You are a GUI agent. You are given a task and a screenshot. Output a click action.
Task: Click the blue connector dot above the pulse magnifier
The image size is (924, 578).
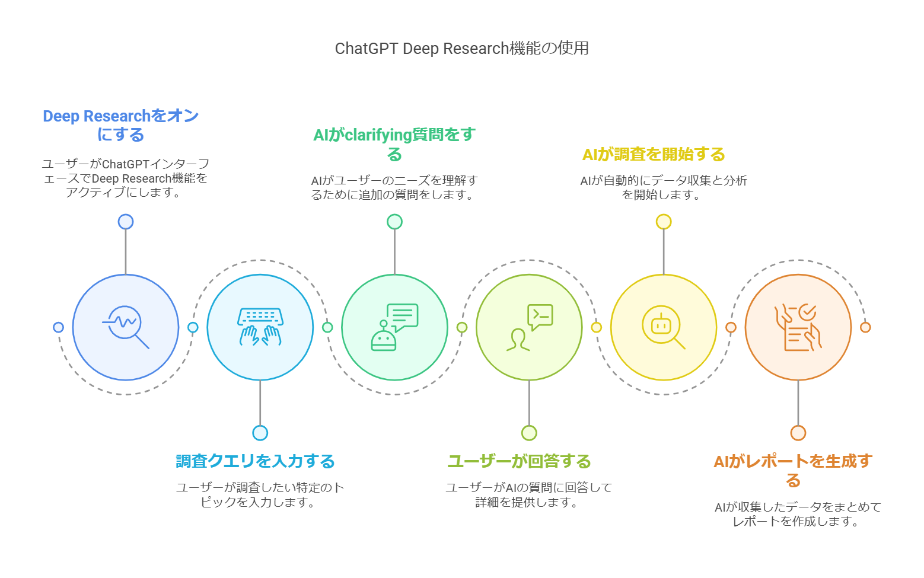tap(126, 222)
